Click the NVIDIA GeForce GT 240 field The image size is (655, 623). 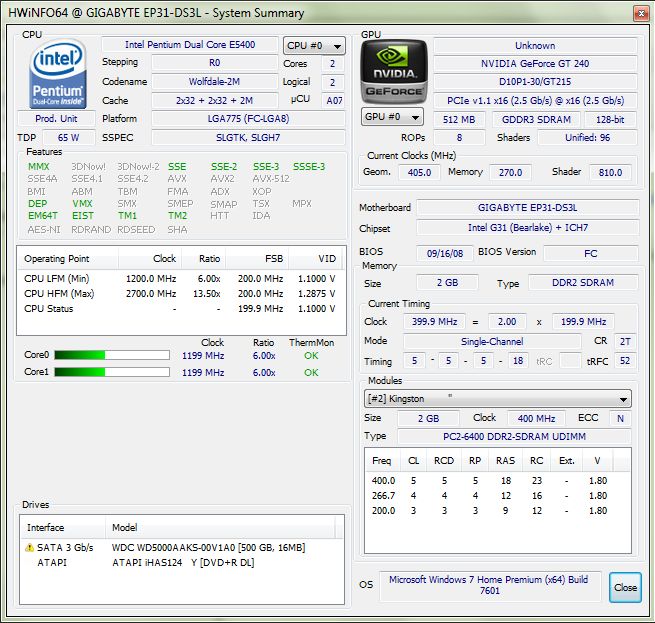535,64
